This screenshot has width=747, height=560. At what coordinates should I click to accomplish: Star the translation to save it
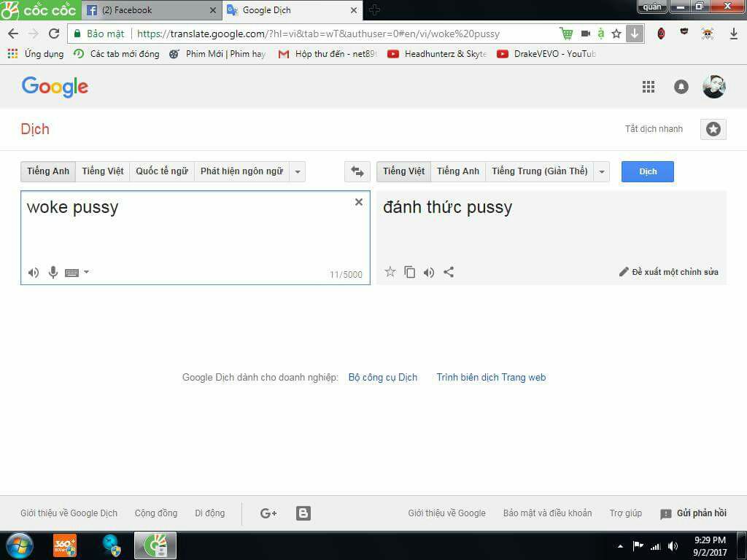click(x=390, y=272)
